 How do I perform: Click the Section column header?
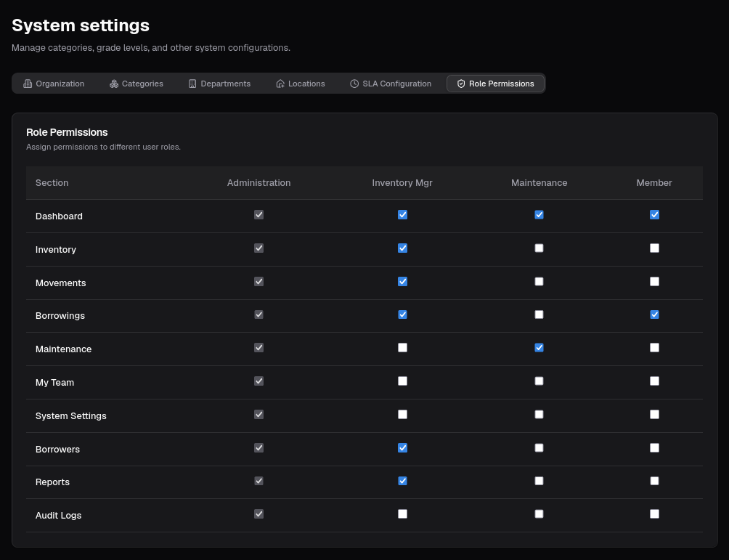pyautogui.click(x=52, y=182)
